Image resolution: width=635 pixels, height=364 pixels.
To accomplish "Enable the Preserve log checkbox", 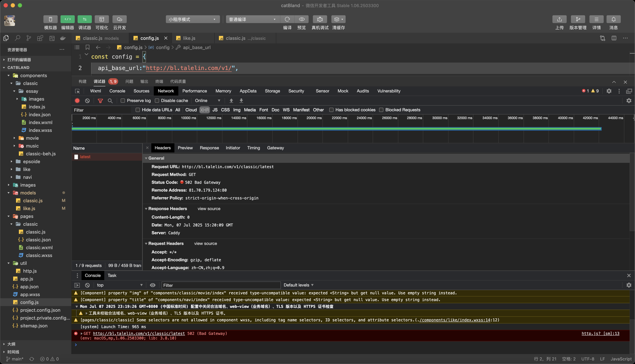I will [x=123, y=100].
